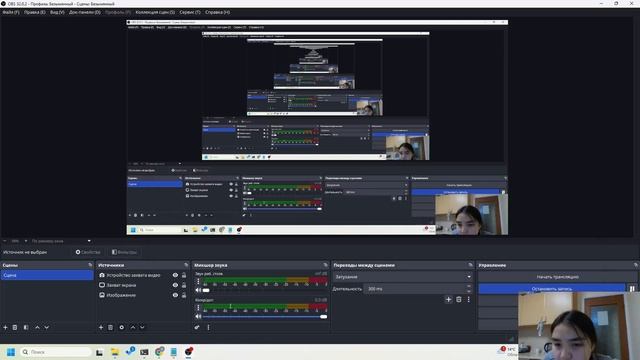The image size is (640, 360).
Task: Move source down arrow
Action: click(142, 327)
